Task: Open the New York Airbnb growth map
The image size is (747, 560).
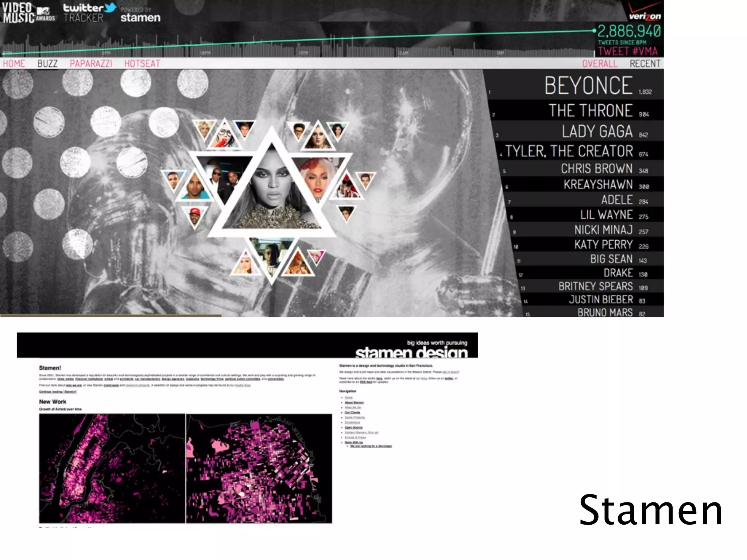Action: 112,468
